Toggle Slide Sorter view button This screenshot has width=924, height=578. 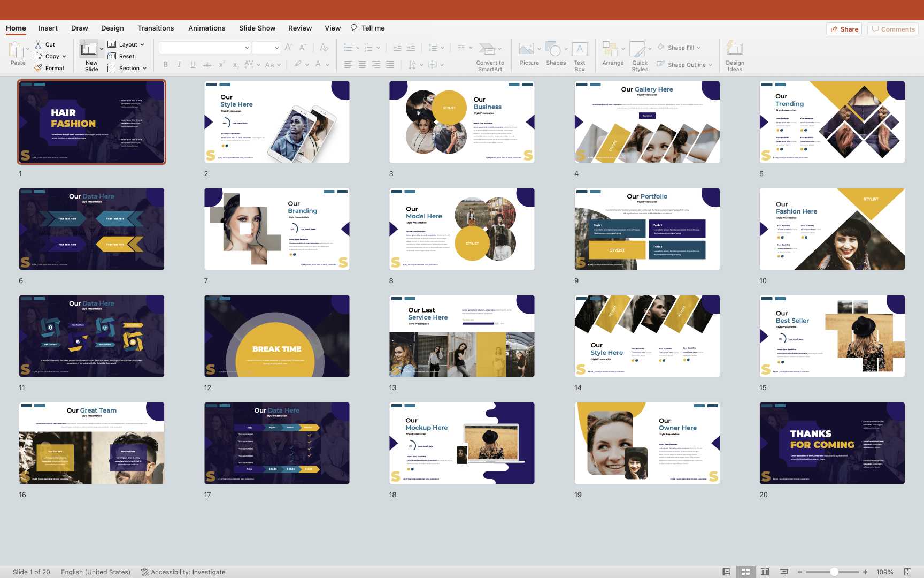[x=745, y=572]
